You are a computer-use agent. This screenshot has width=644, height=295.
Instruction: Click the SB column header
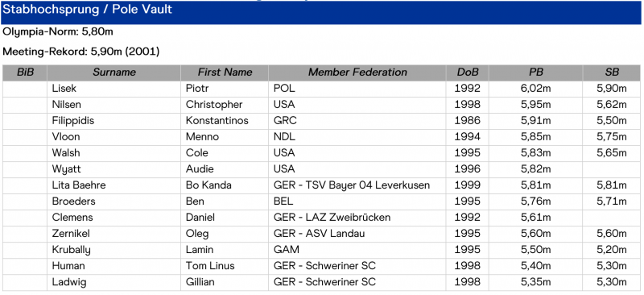pyautogui.click(x=612, y=73)
